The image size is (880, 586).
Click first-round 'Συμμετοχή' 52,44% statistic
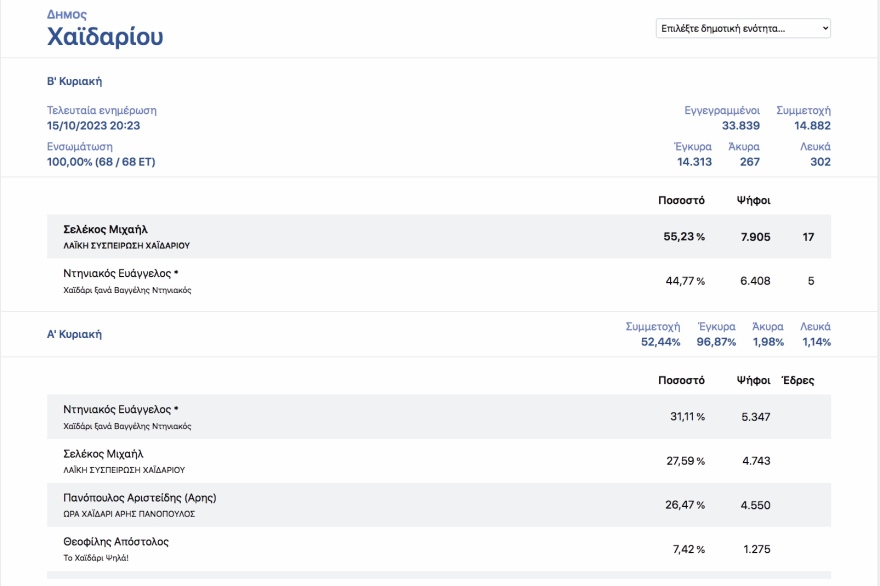660,342
